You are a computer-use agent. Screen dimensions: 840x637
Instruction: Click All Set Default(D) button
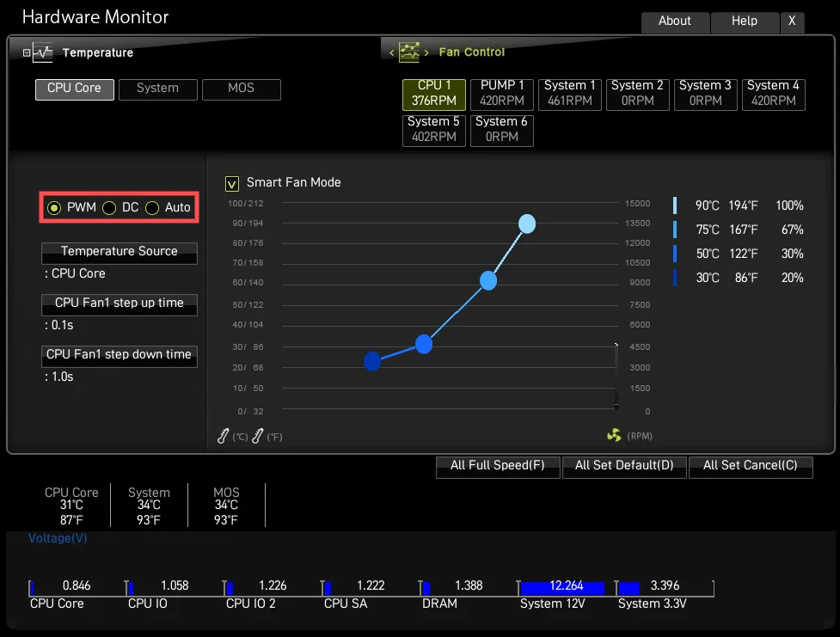[624, 467]
